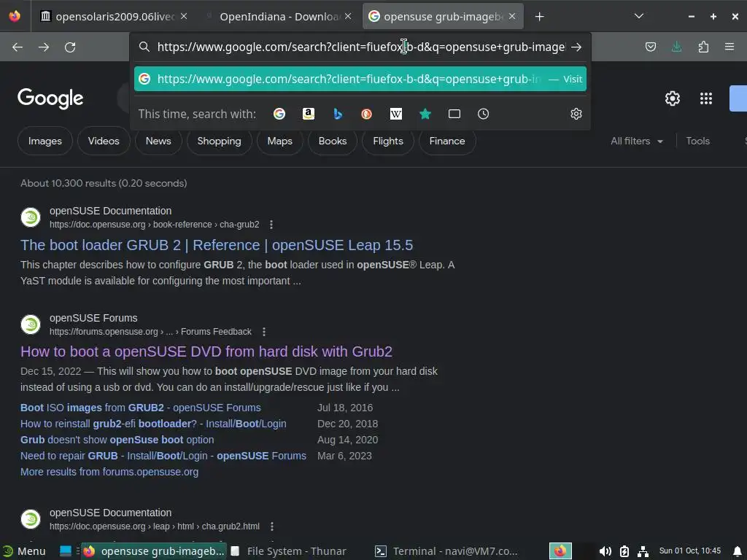Switch to File System - Thunar window

click(289, 551)
